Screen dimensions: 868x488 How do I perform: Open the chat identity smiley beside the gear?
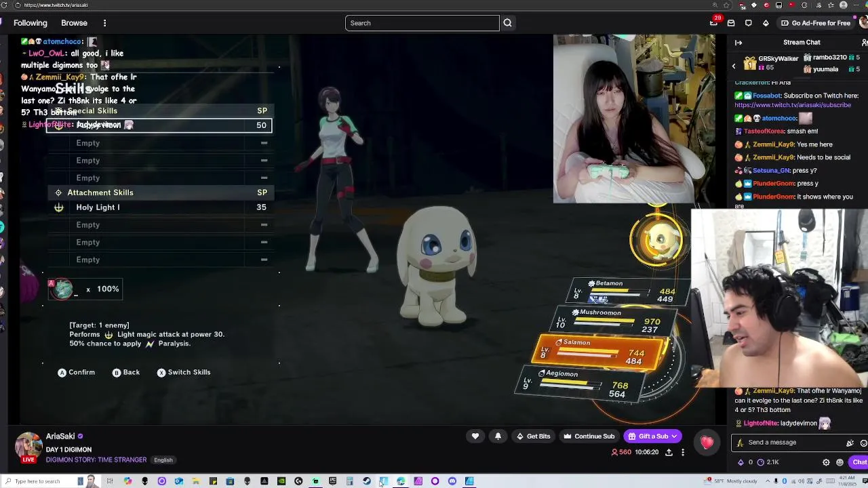840,462
